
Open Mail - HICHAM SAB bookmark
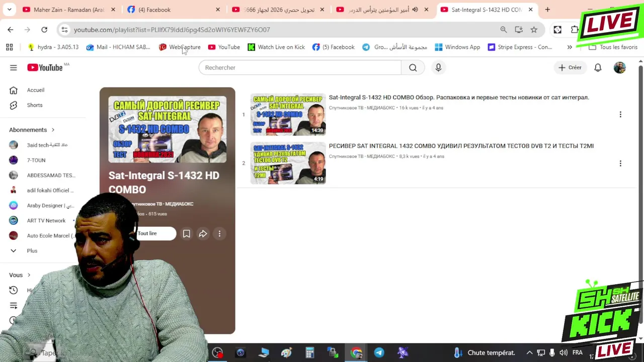tap(118, 47)
